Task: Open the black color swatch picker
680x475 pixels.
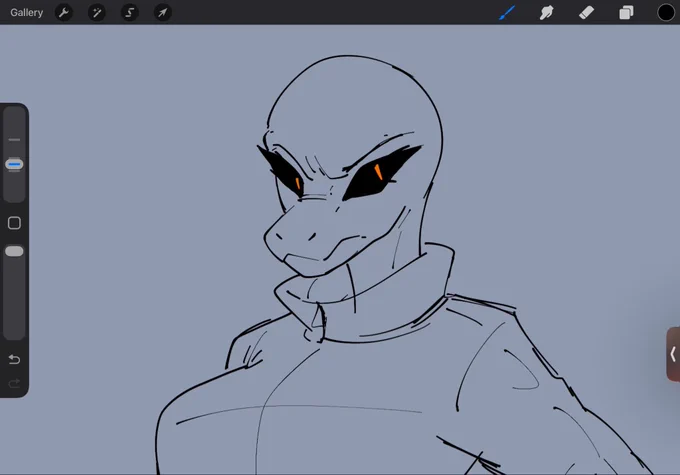Action: [x=666, y=13]
